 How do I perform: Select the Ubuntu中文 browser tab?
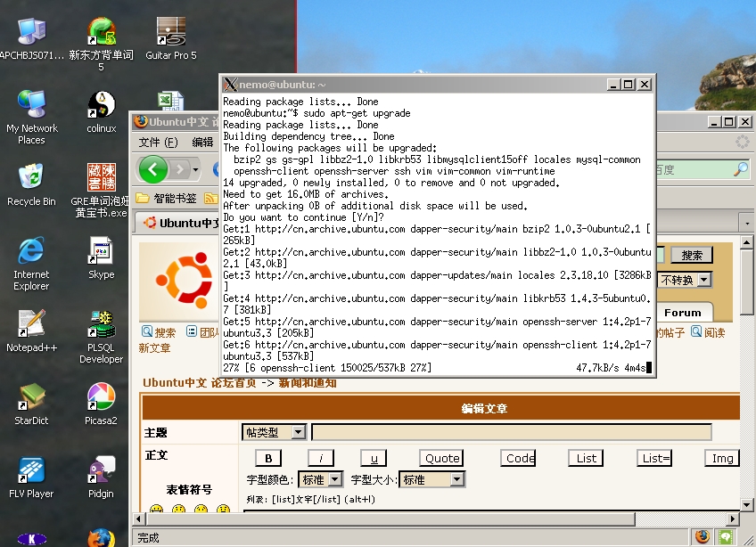pos(177,223)
